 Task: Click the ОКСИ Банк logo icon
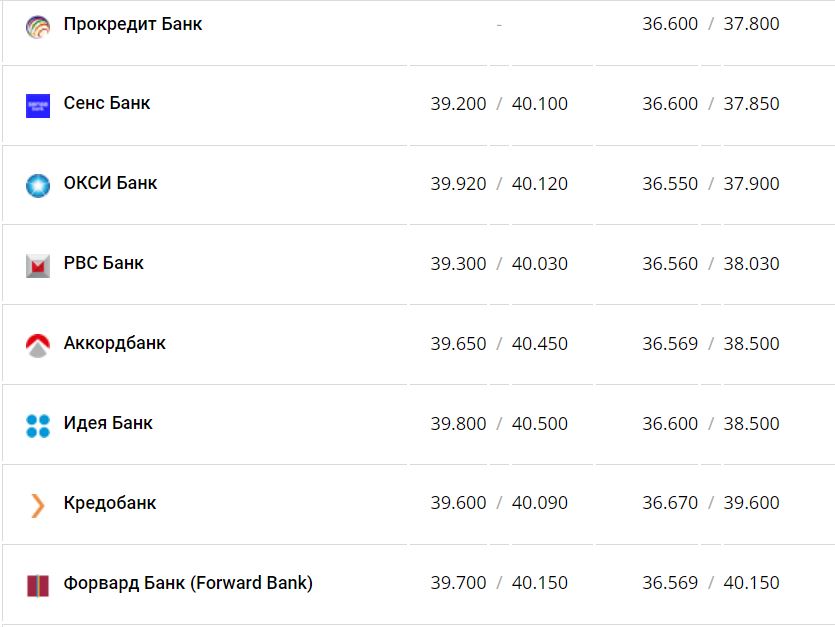coord(38,185)
